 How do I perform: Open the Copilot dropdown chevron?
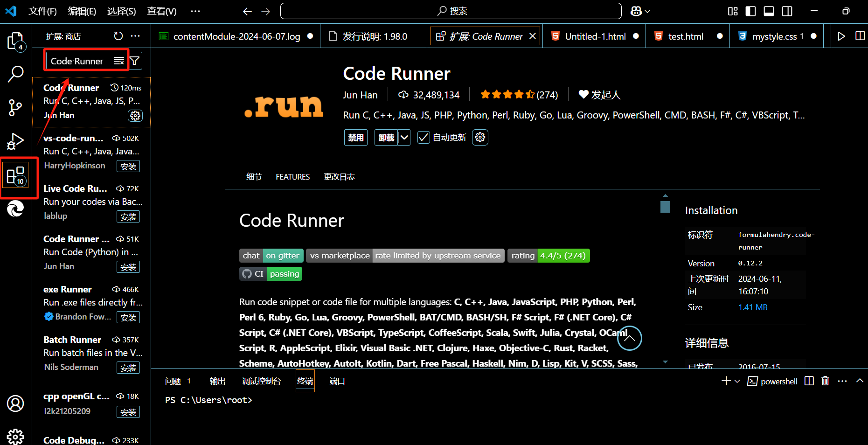point(647,11)
